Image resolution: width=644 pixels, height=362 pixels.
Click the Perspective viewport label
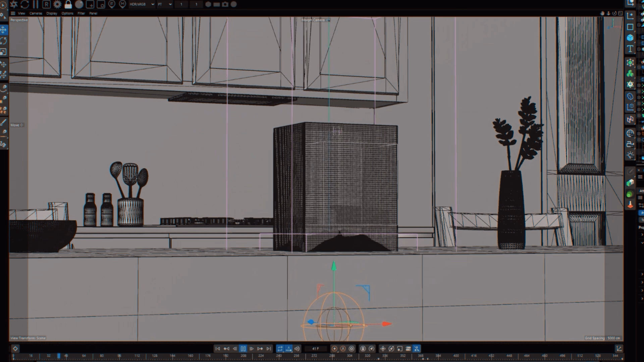click(x=19, y=20)
